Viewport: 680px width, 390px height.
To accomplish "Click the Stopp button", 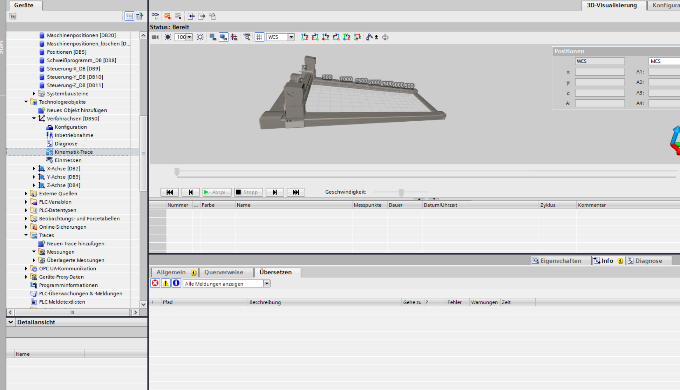I will (x=248, y=192).
